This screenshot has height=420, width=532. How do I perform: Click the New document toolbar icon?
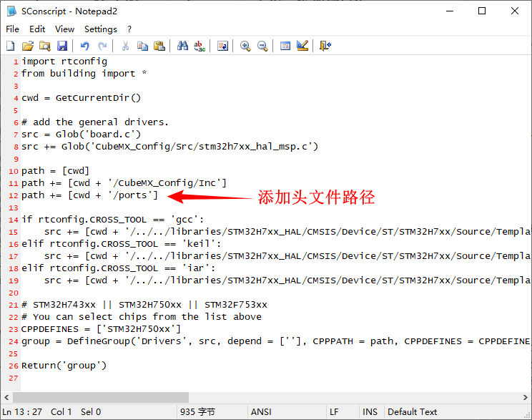pos(10,46)
